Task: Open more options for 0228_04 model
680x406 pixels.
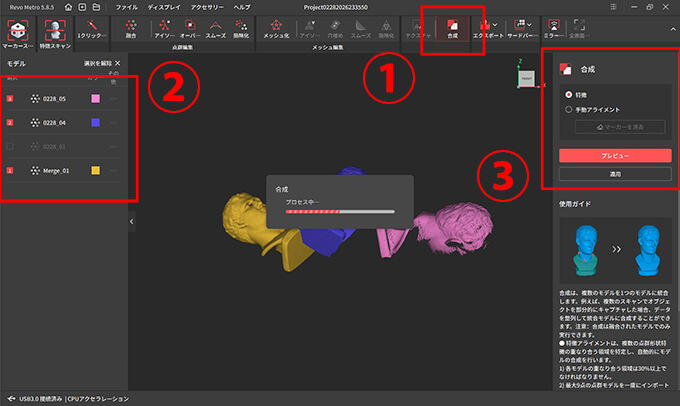Action: (114, 123)
